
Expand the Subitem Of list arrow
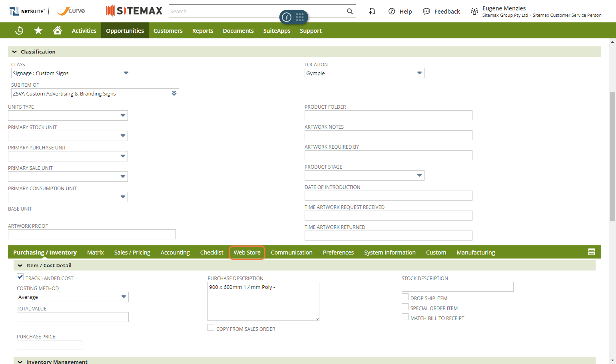[x=174, y=93]
